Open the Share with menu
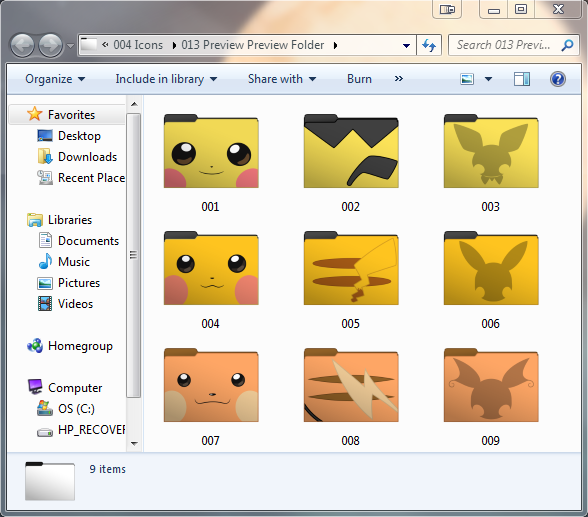Image resolution: width=588 pixels, height=517 pixels. 282,79
